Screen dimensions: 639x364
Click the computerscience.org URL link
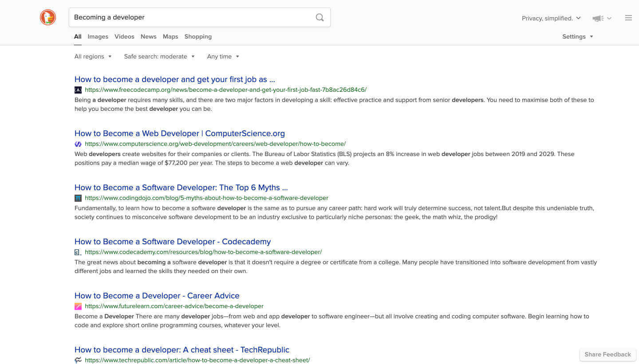pos(215,144)
